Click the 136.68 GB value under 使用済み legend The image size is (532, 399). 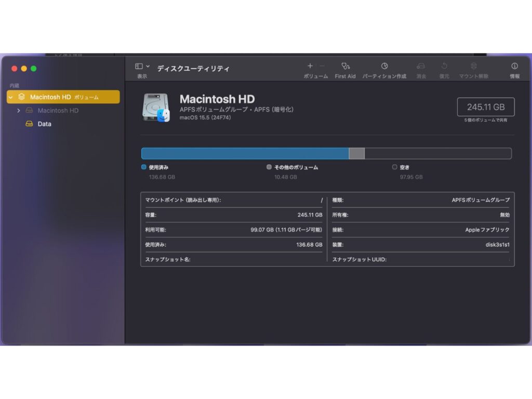(x=162, y=177)
